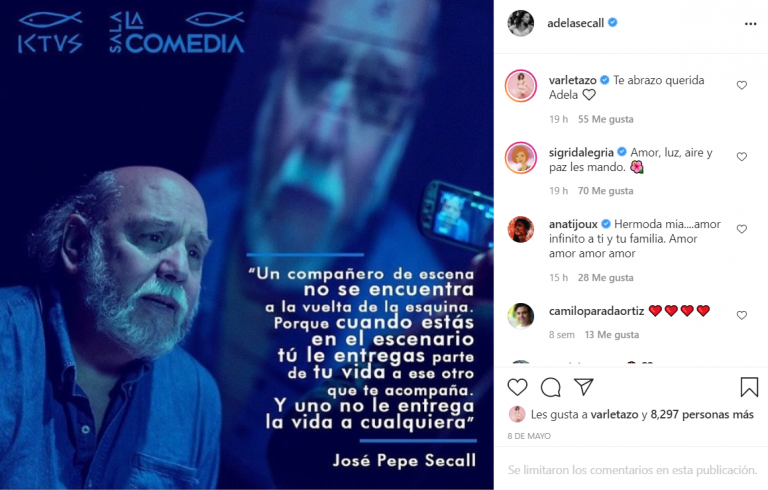Image resolution: width=768 pixels, height=490 pixels.
Task: Like anatijoux's comment
Action: pyautogui.click(x=742, y=229)
